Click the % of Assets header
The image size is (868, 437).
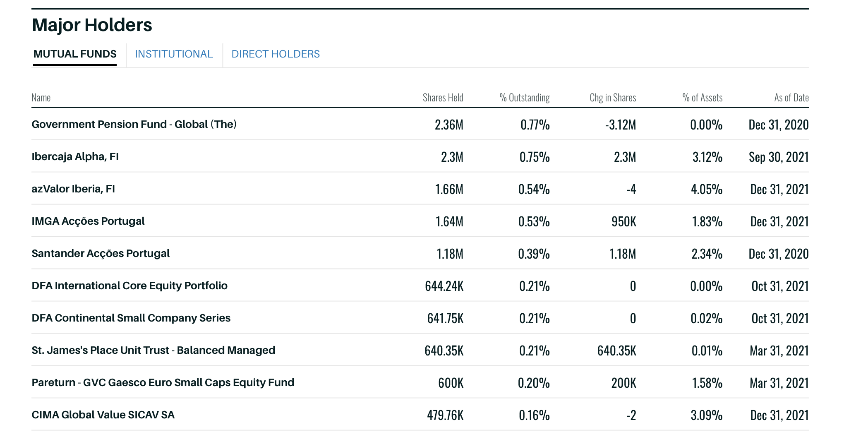tap(702, 98)
